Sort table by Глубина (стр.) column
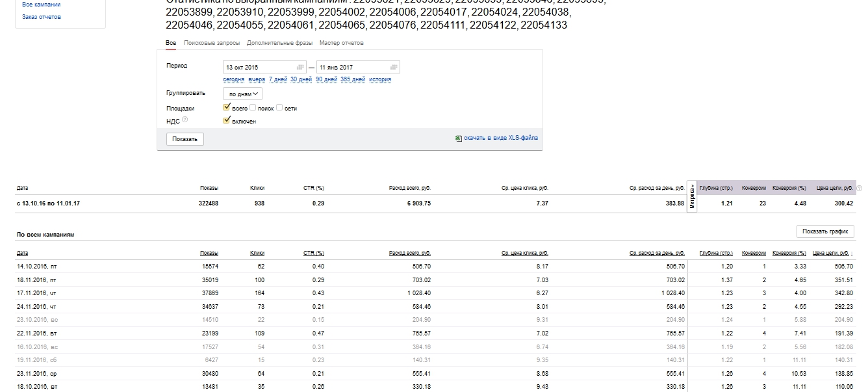The image size is (868, 392). pos(716,253)
